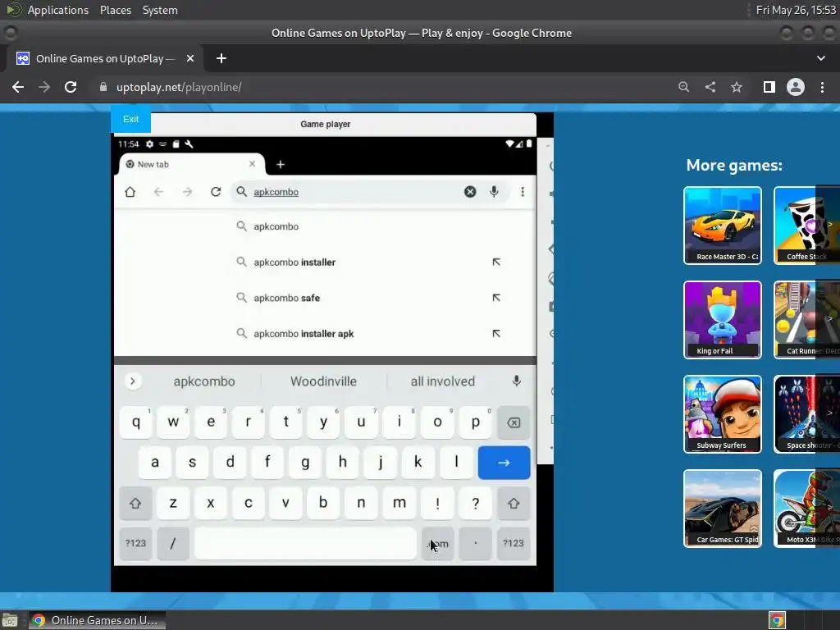Click forward arrow in emulated browser
Image resolution: width=840 pixels, height=630 pixels.
(x=187, y=192)
